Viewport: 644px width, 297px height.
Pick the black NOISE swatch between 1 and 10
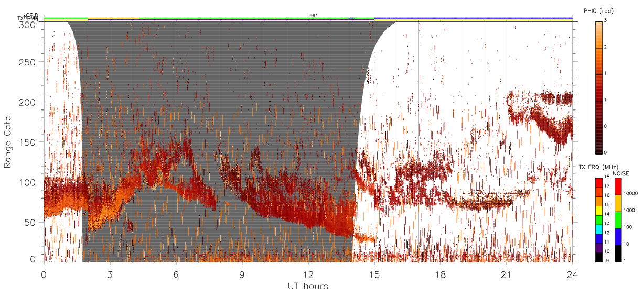[618, 254]
